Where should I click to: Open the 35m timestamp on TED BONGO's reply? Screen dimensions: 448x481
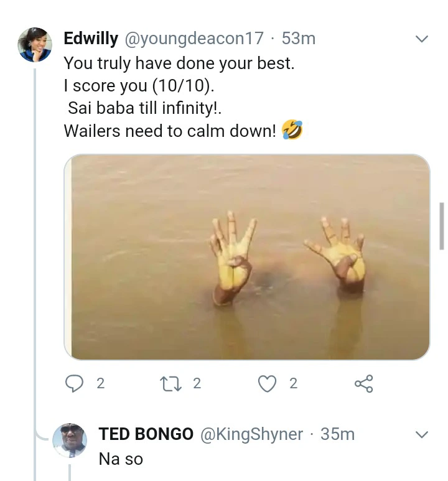[337, 434]
